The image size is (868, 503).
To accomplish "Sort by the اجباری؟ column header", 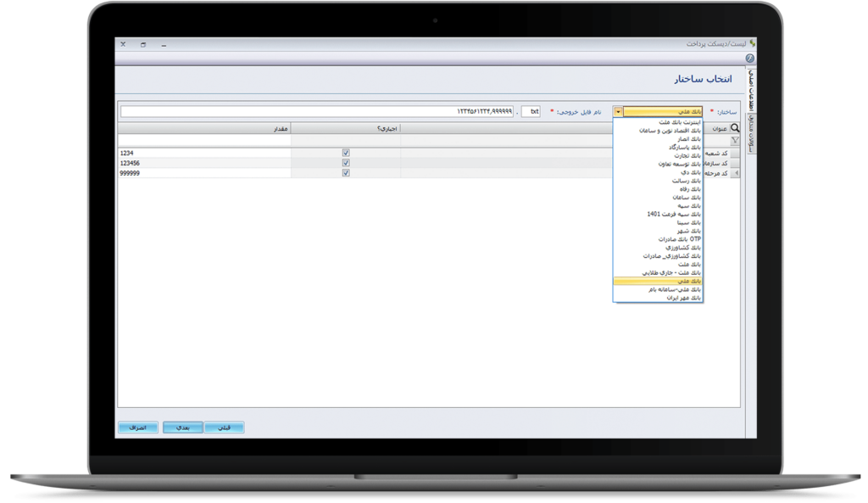I will click(x=346, y=129).
